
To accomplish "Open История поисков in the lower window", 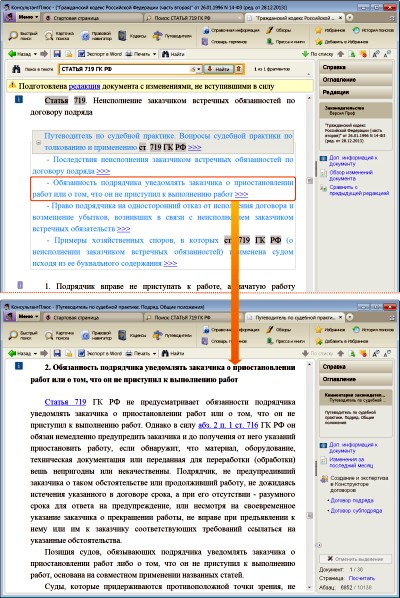I will (x=373, y=330).
